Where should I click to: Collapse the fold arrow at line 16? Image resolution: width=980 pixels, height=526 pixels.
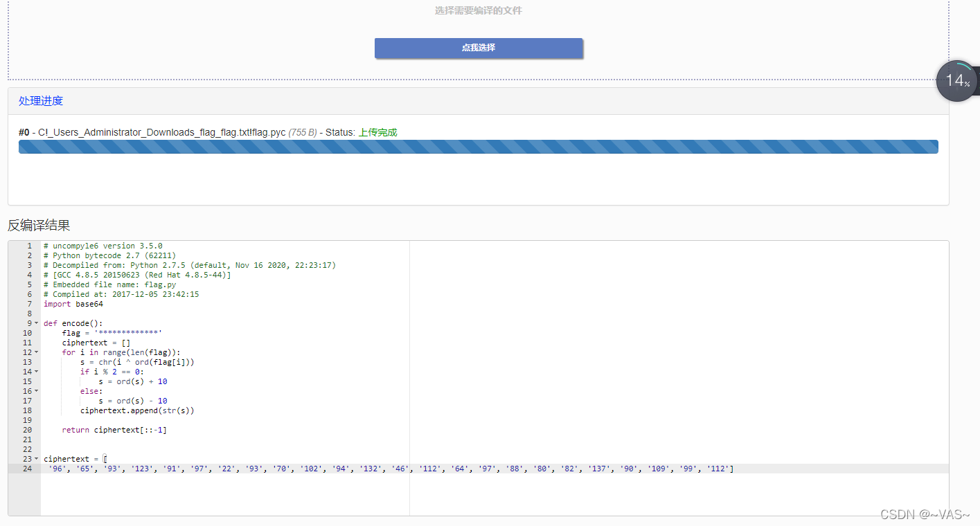click(36, 391)
